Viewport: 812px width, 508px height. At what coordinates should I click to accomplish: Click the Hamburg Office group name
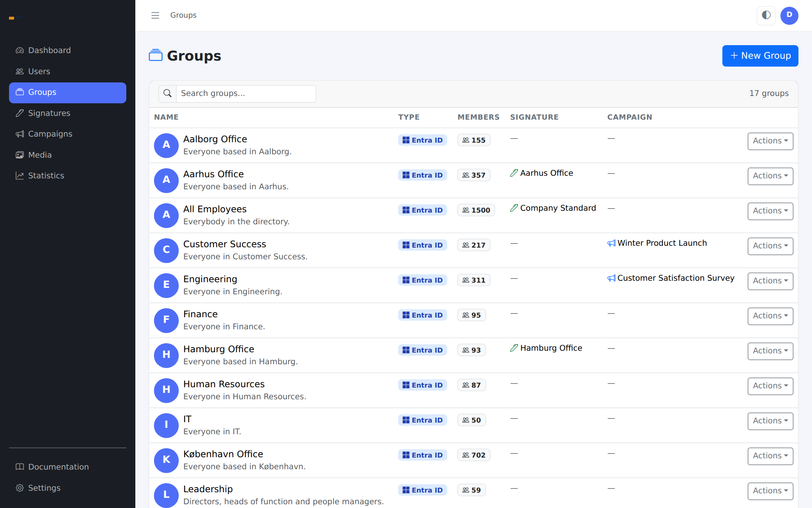[x=219, y=349]
